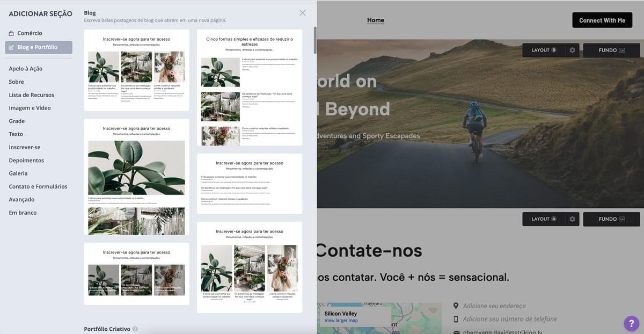
Task: Open the Sobre section category
Action: (x=16, y=82)
